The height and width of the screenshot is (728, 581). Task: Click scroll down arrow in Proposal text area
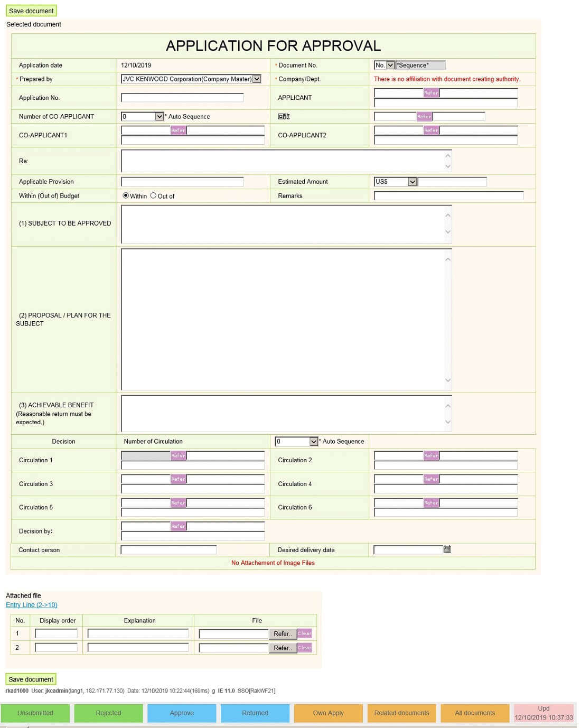tap(448, 380)
